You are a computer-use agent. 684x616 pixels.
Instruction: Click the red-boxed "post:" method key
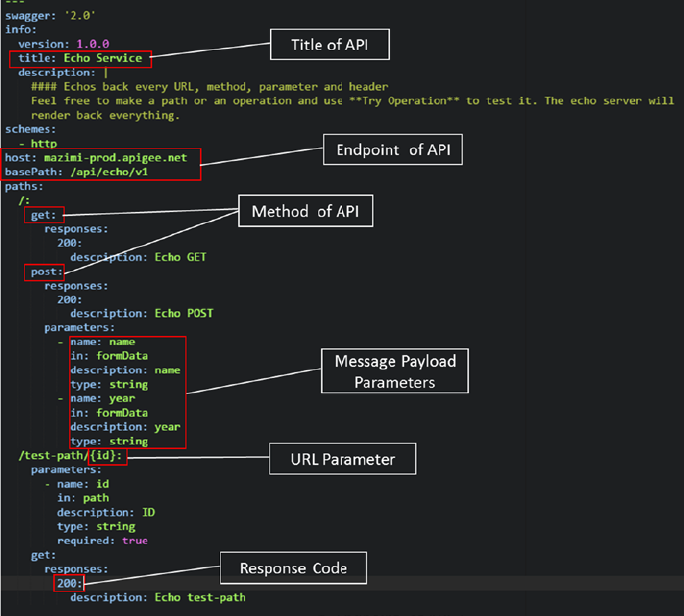pos(46,271)
